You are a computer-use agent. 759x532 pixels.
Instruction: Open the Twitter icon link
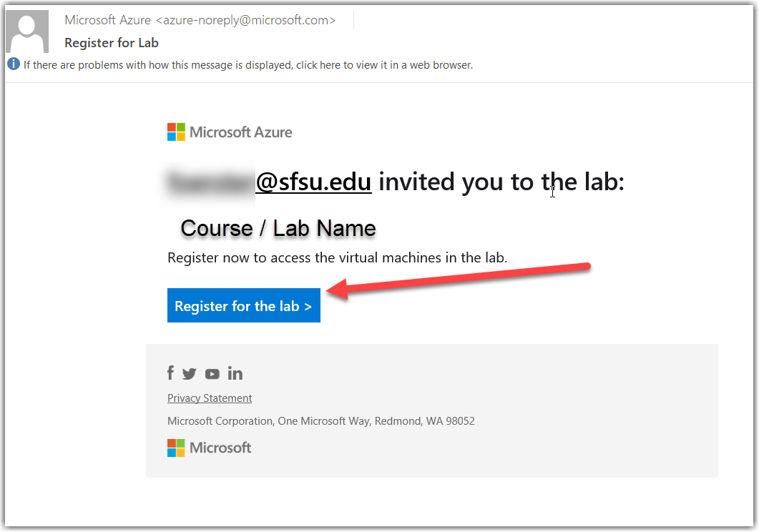[x=190, y=373]
